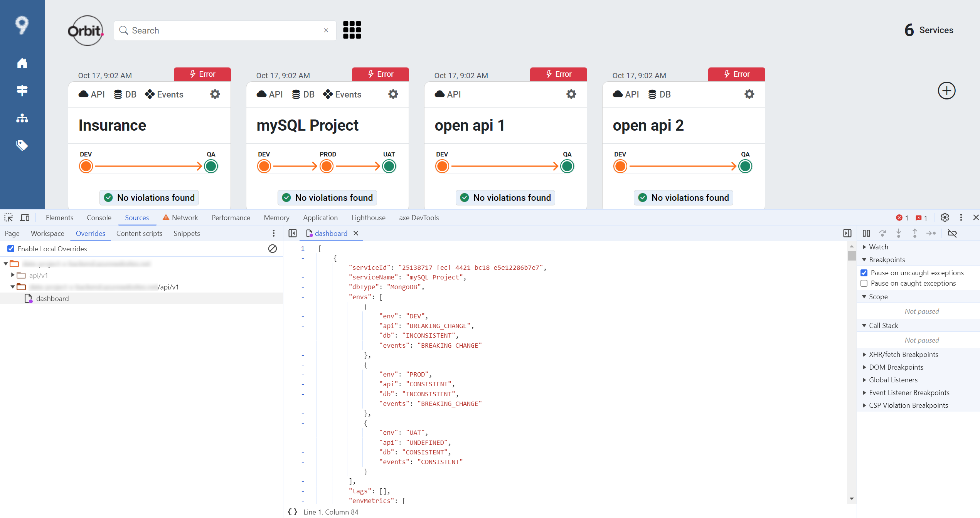The height and width of the screenshot is (518, 980).
Task: Switch to the Console tab in DevTools
Action: point(101,217)
